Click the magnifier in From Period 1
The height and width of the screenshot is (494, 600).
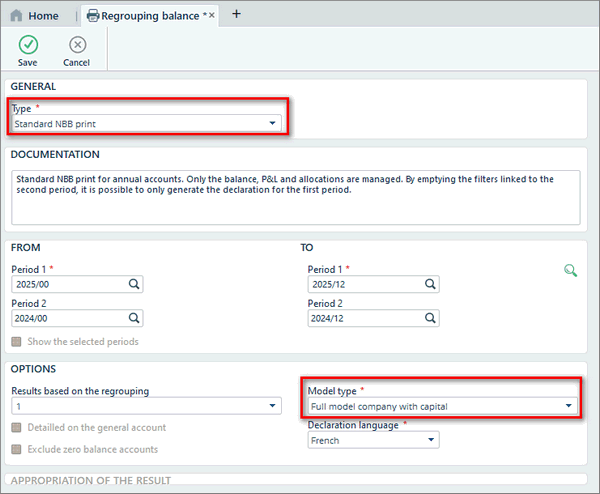click(133, 285)
